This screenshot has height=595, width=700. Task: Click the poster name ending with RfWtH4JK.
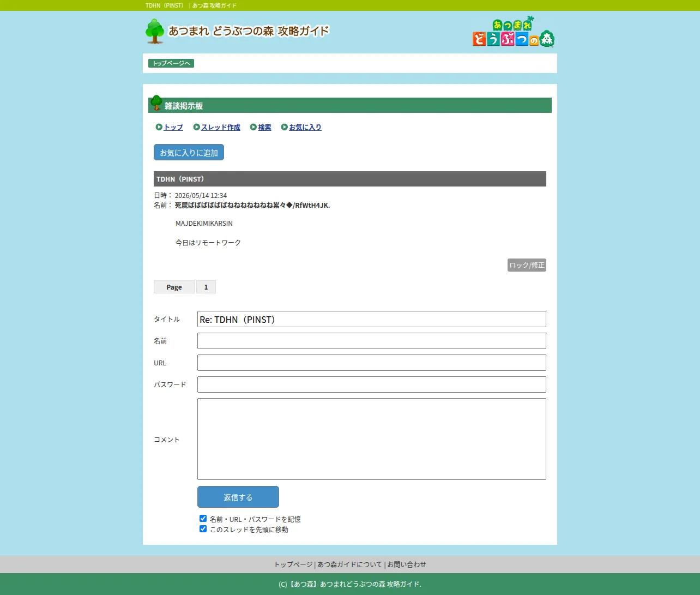(252, 205)
